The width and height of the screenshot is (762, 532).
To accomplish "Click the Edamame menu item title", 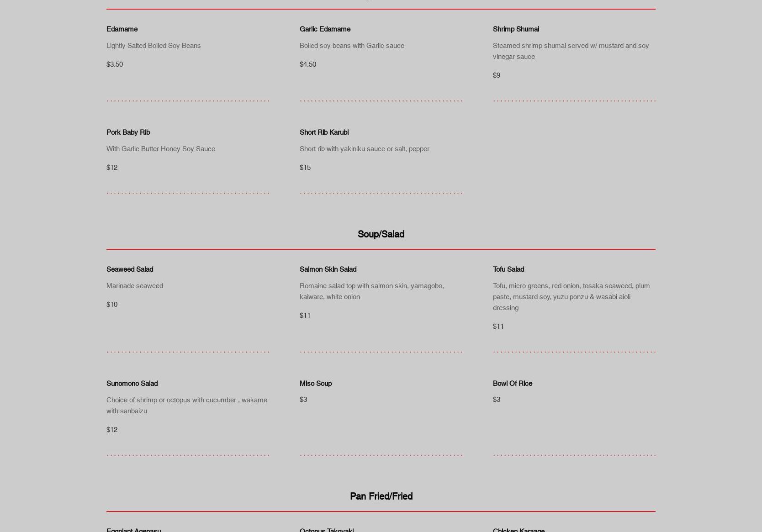I will [122, 29].
